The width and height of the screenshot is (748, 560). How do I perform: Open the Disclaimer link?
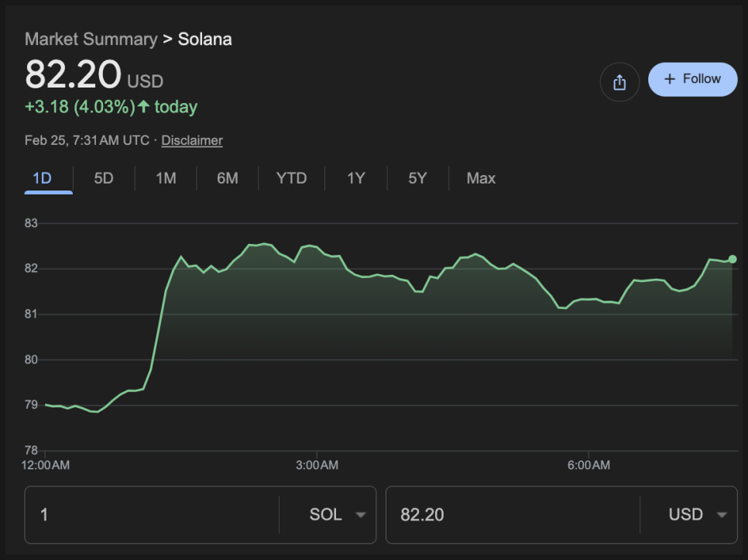pyautogui.click(x=192, y=140)
